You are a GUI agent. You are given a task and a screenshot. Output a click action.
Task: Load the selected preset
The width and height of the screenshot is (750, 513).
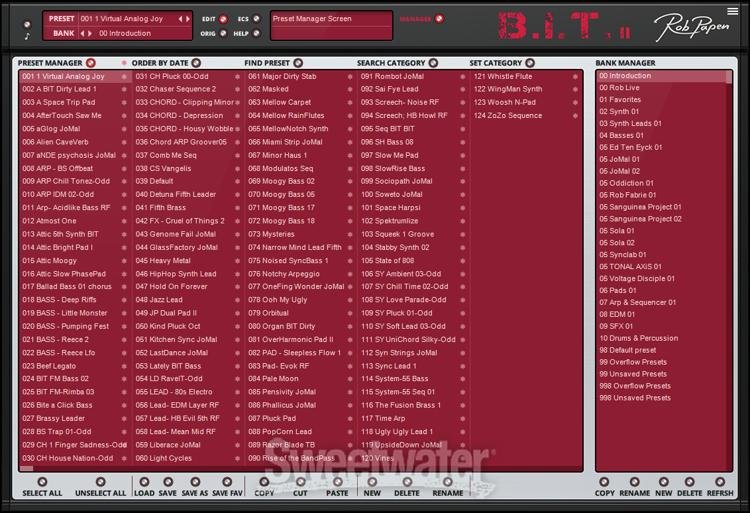click(144, 482)
